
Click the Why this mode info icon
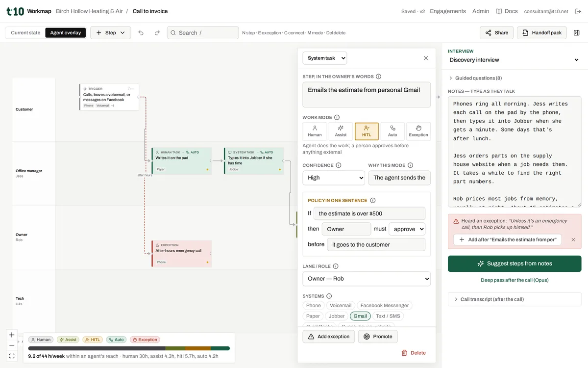point(410,165)
